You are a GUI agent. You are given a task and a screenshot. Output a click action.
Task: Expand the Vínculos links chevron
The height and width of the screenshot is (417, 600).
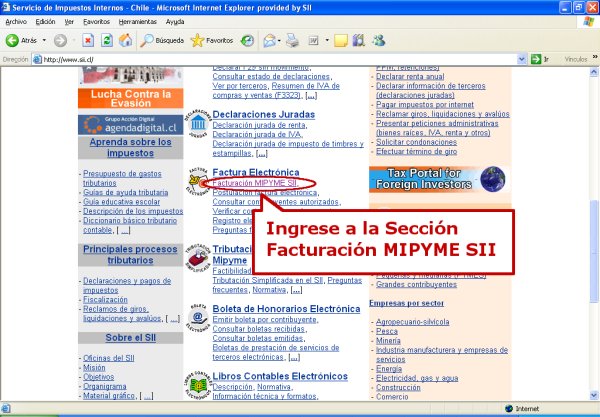coord(595,57)
